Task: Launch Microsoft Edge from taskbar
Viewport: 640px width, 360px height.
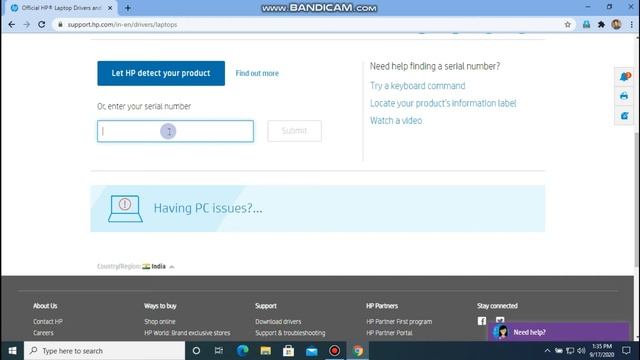Action: pos(242,351)
